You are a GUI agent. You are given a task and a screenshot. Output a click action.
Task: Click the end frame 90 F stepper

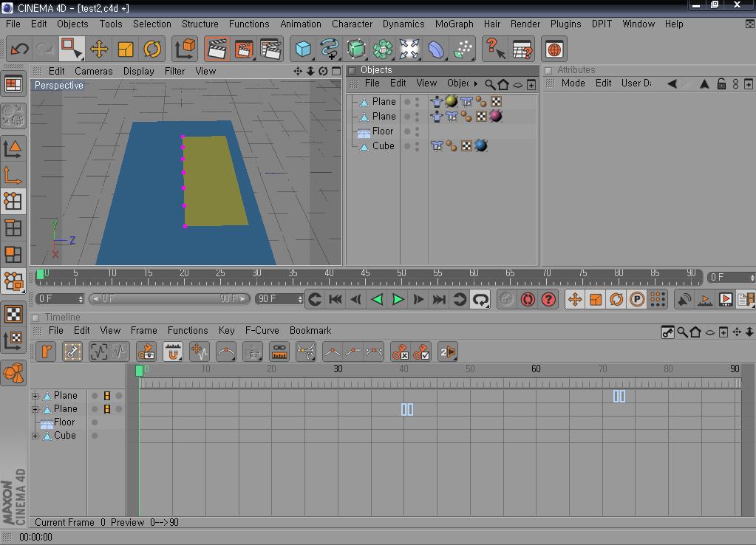(x=300, y=299)
